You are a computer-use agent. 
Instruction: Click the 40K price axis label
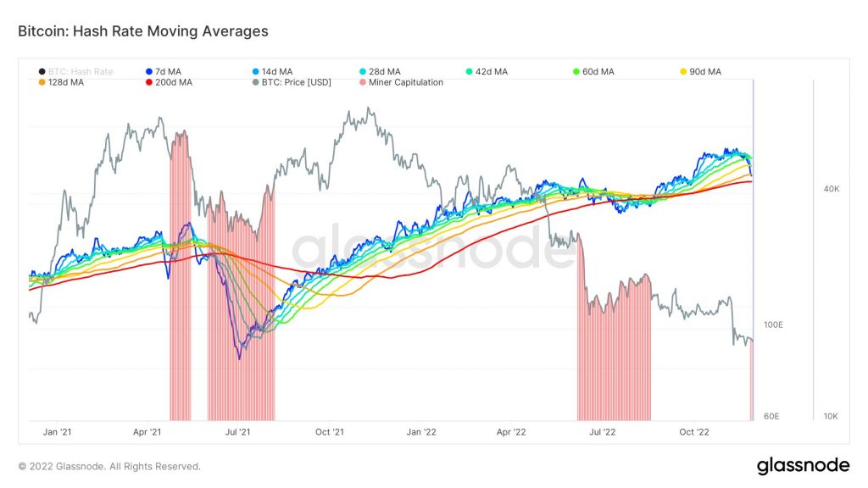(x=832, y=189)
